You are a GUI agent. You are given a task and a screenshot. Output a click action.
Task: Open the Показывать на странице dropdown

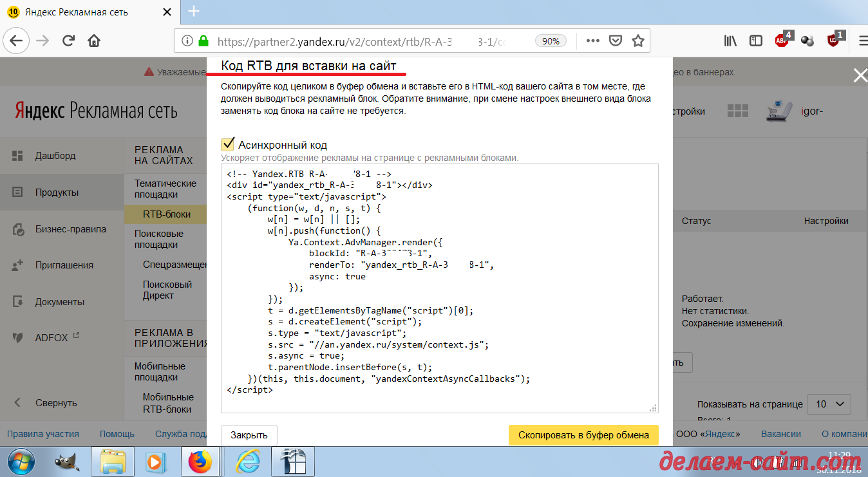[829, 404]
